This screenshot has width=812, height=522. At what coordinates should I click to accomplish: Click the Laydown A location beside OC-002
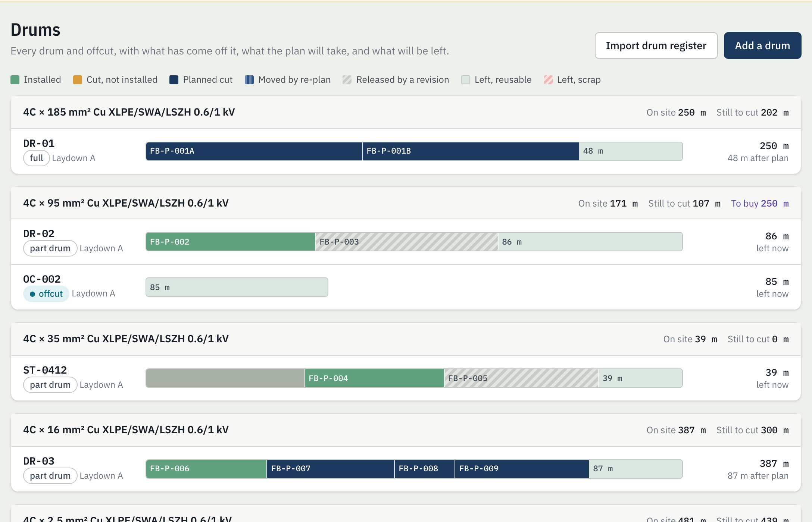(x=94, y=294)
